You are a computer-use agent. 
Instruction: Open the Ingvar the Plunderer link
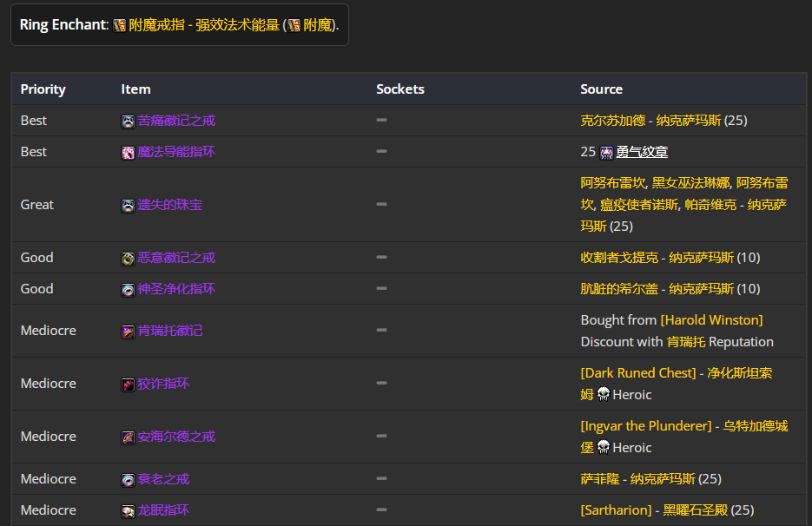tap(646, 425)
